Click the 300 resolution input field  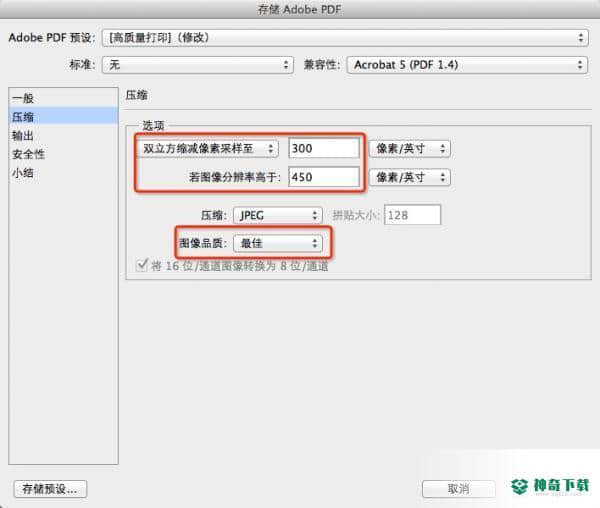324,148
